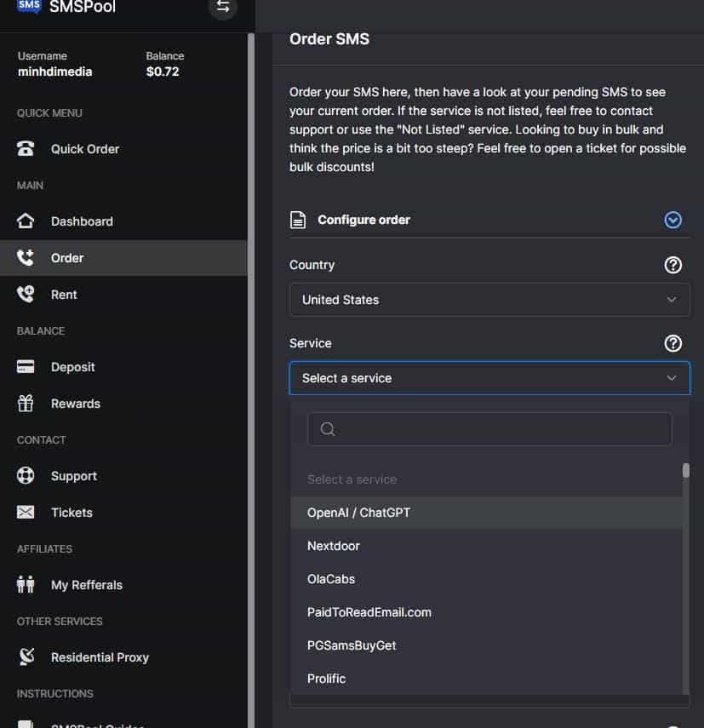704x728 pixels.
Task: Click the balance $0.72 value
Action: tap(163, 72)
